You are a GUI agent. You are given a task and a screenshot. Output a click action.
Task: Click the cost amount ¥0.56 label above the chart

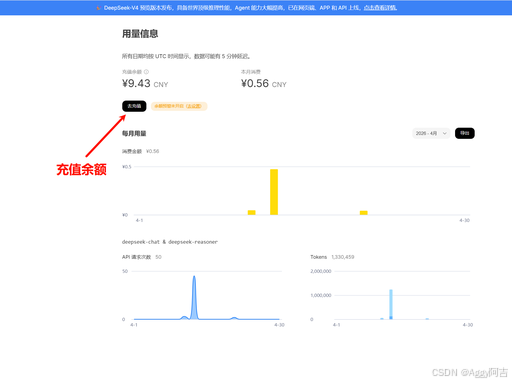click(140, 151)
